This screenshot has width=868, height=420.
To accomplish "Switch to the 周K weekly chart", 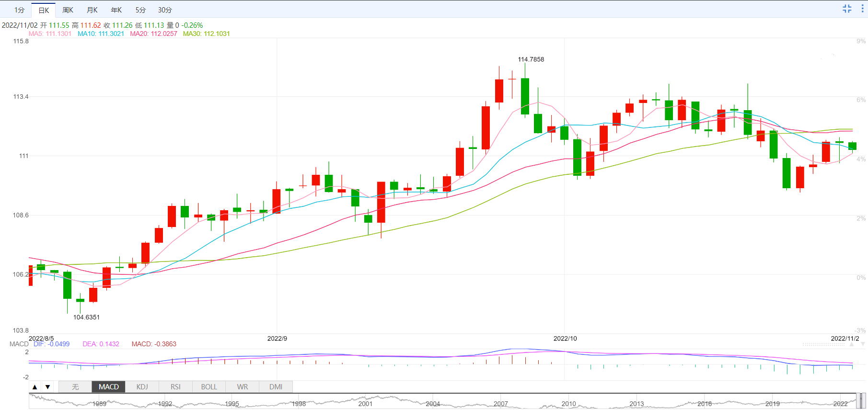I will (68, 10).
